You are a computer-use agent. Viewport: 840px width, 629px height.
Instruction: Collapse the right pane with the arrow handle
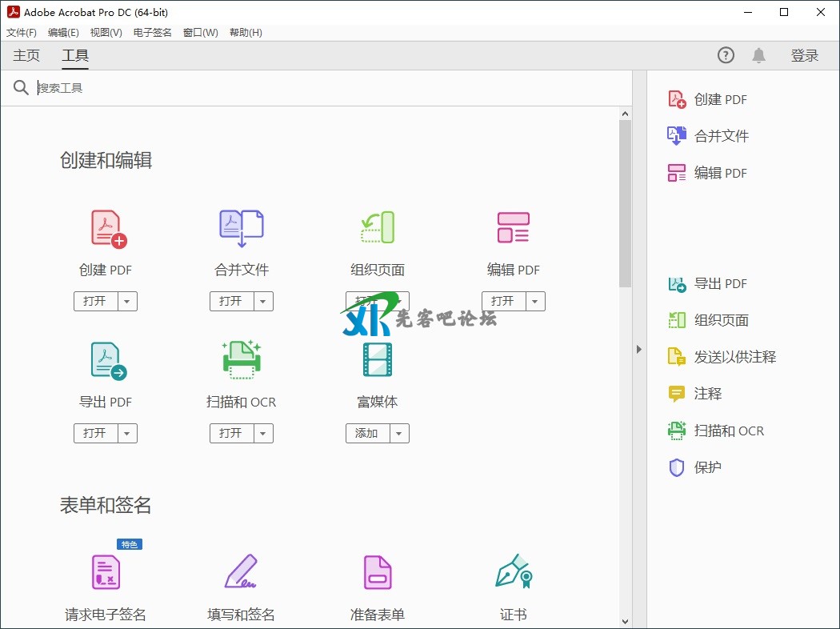(x=638, y=349)
